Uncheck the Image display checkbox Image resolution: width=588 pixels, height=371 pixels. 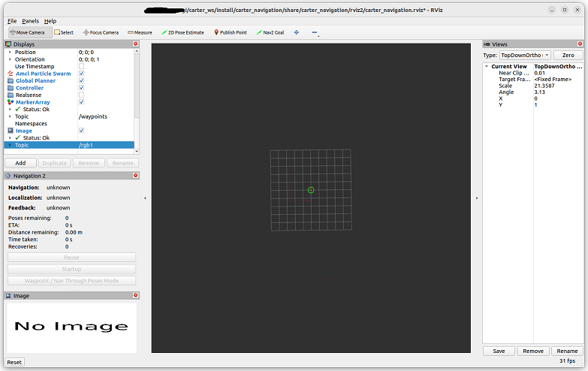click(x=81, y=131)
